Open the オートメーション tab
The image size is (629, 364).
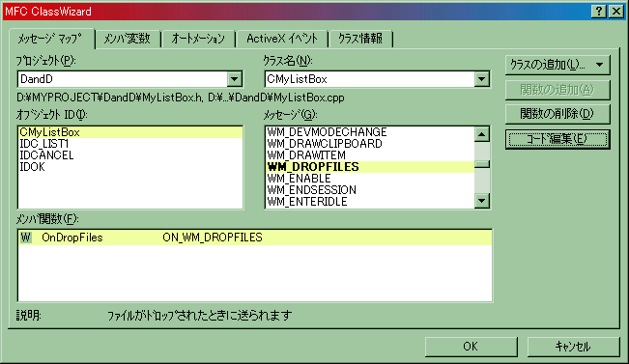(x=198, y=39)
